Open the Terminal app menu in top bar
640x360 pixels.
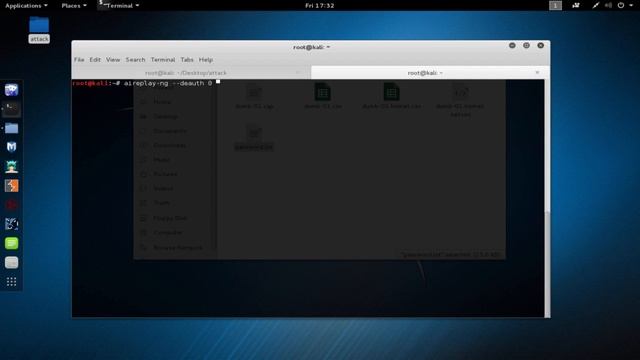(x=119, y=6)
